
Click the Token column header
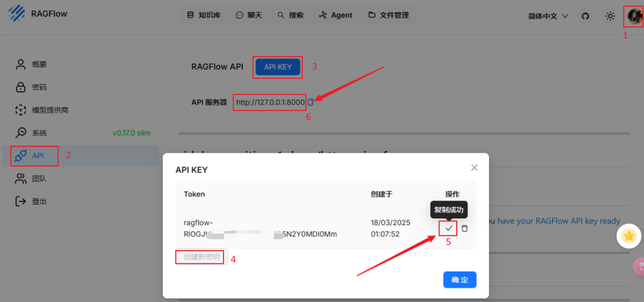pyautogui.click(x=194, y=195)
